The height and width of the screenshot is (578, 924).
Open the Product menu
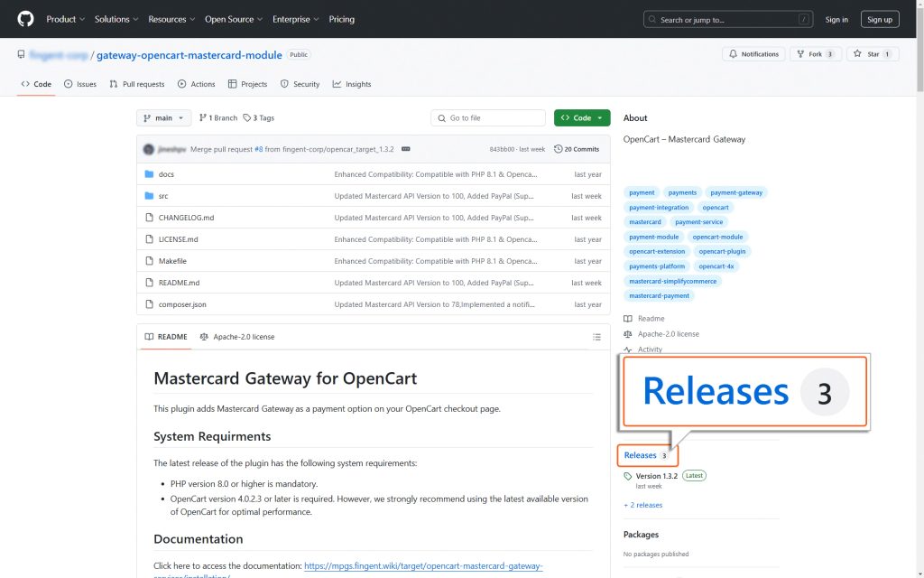point(65,19)
